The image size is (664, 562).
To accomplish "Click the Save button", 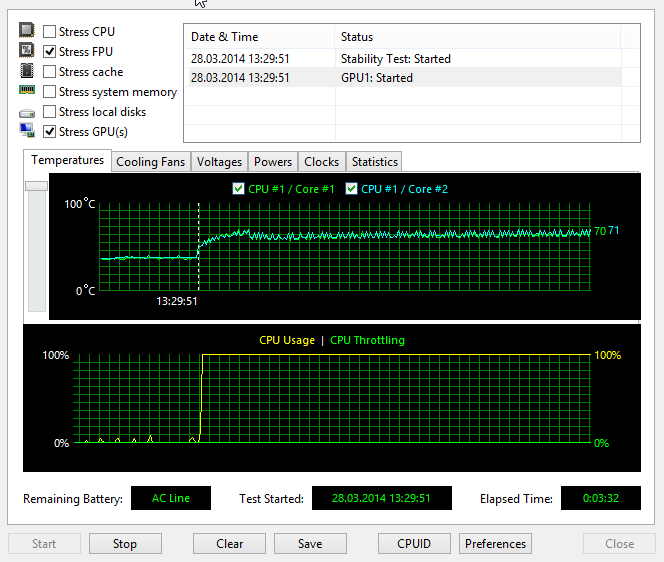I will pos(310,544).
